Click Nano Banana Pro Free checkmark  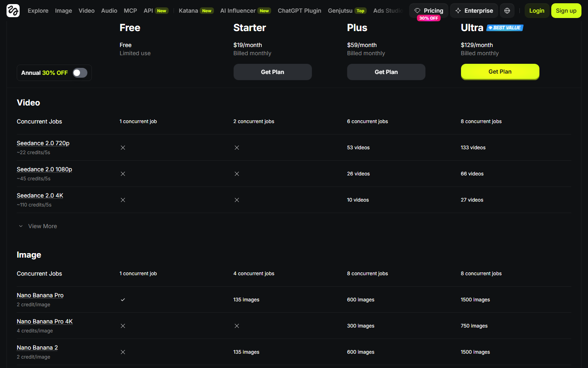[x=123, y=300]
